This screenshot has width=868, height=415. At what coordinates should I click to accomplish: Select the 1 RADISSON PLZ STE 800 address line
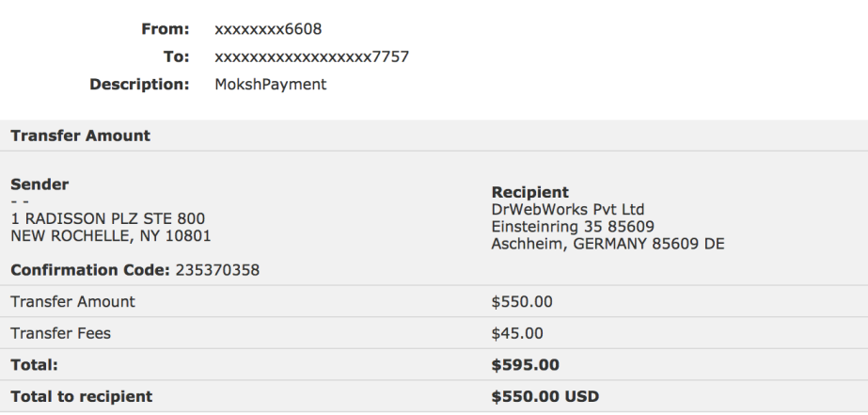point(107,218)
